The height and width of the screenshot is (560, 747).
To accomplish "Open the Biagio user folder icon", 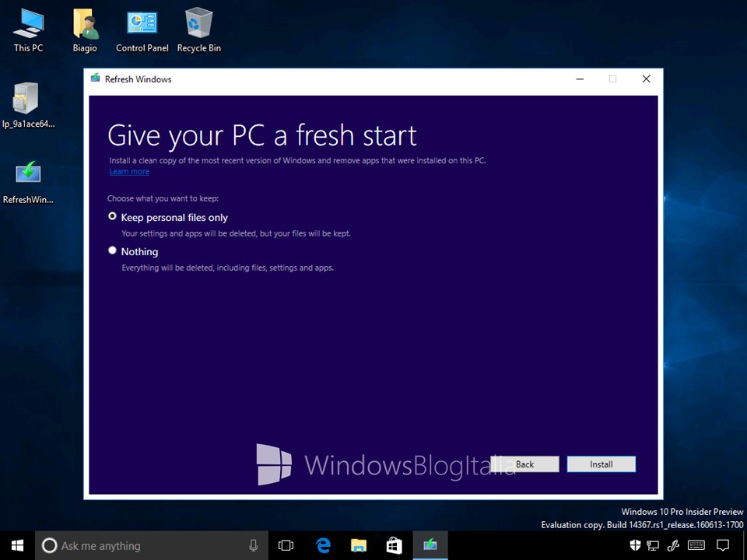I will pyautogui.click(x=85, y=30).
